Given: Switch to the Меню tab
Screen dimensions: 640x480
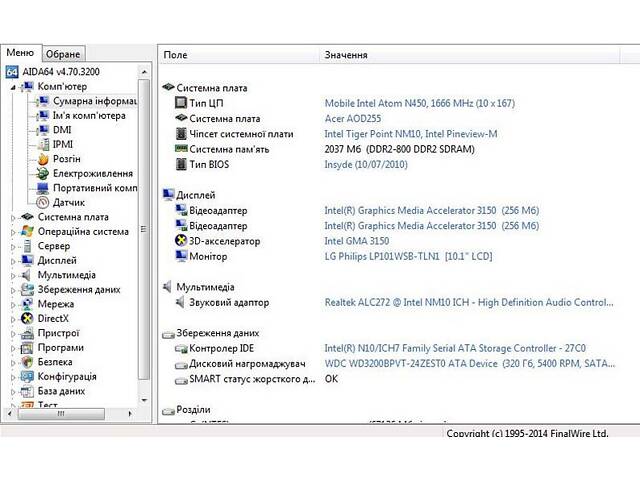Looking at the screenshot, I should [20, 53].
